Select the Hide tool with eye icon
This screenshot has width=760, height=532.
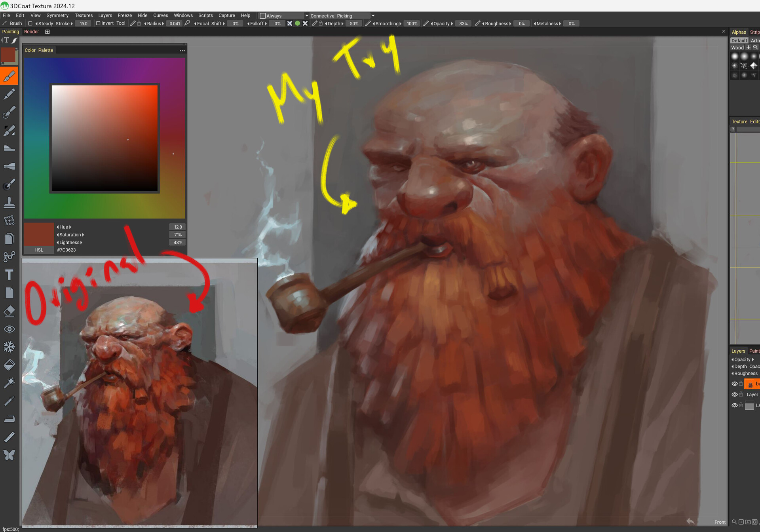click(9, 329)
